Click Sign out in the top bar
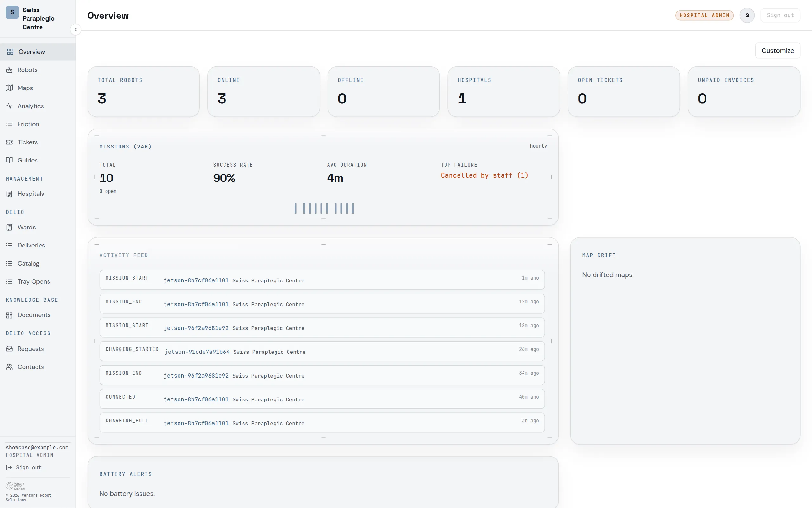 (780, 15)
